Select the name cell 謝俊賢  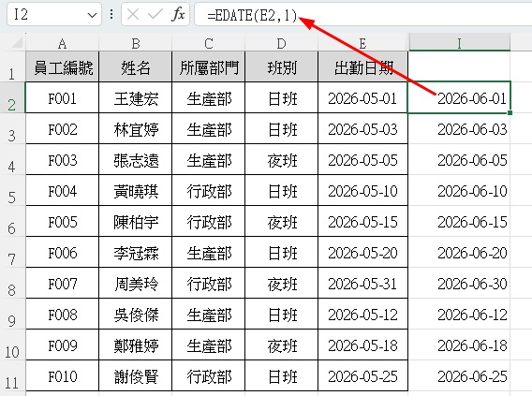pyautogui.click(x=136, y=375)
